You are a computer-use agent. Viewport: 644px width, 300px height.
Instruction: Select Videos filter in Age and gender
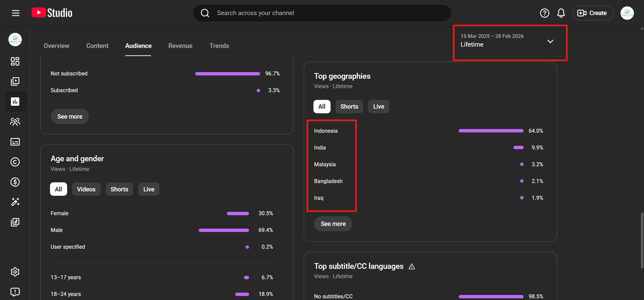pos(86,189)
